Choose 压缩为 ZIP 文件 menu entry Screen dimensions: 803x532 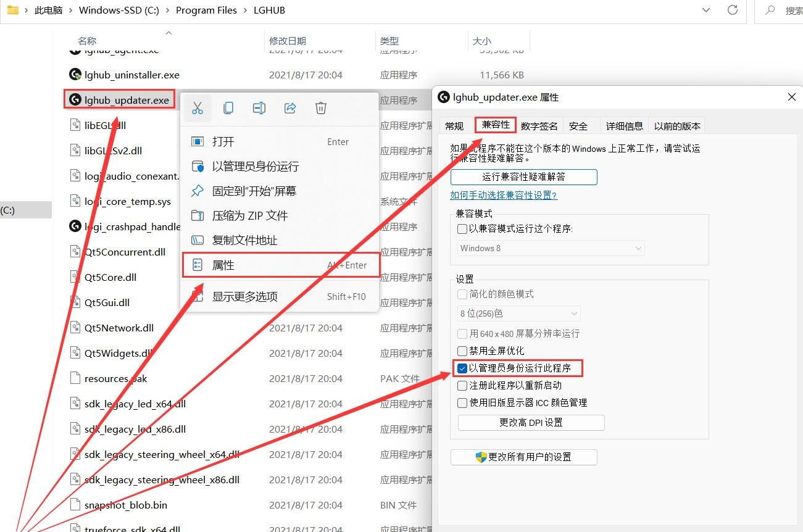280,215
